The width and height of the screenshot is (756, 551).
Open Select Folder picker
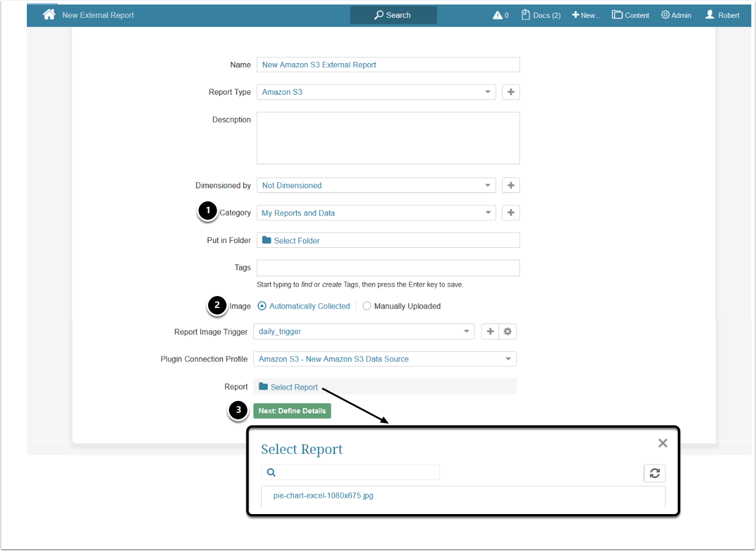(x=388, y=240)
